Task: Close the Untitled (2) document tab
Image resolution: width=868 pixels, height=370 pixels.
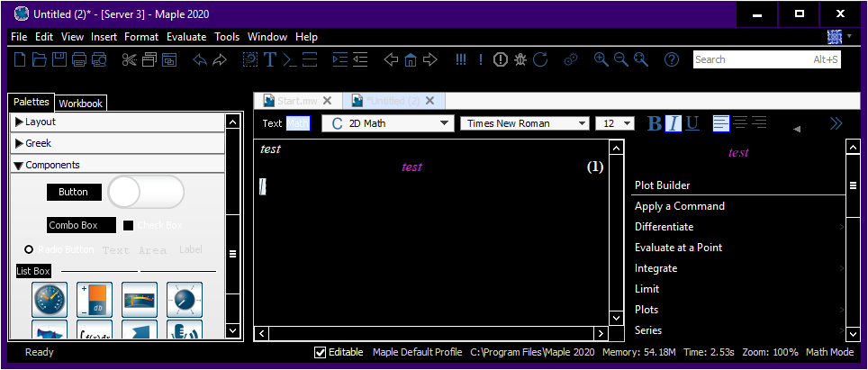Action: pos(429,101)
